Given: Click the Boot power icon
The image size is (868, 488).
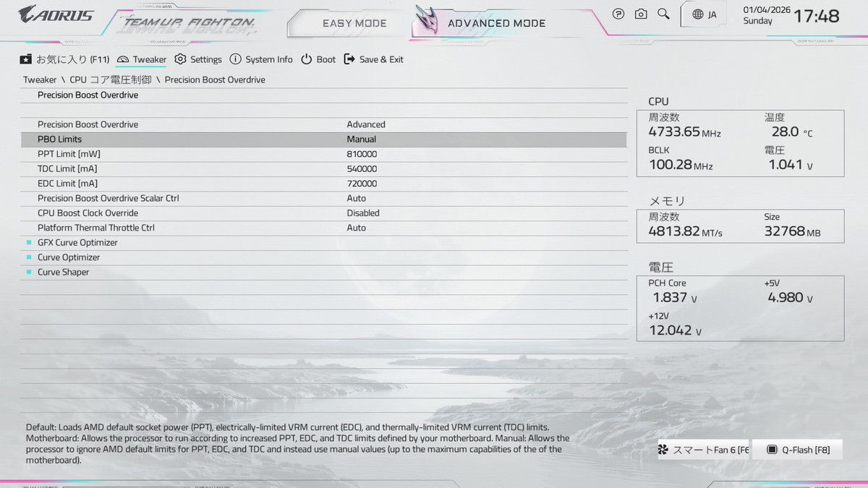Looking at the screenshot, I should pos(307,59).
